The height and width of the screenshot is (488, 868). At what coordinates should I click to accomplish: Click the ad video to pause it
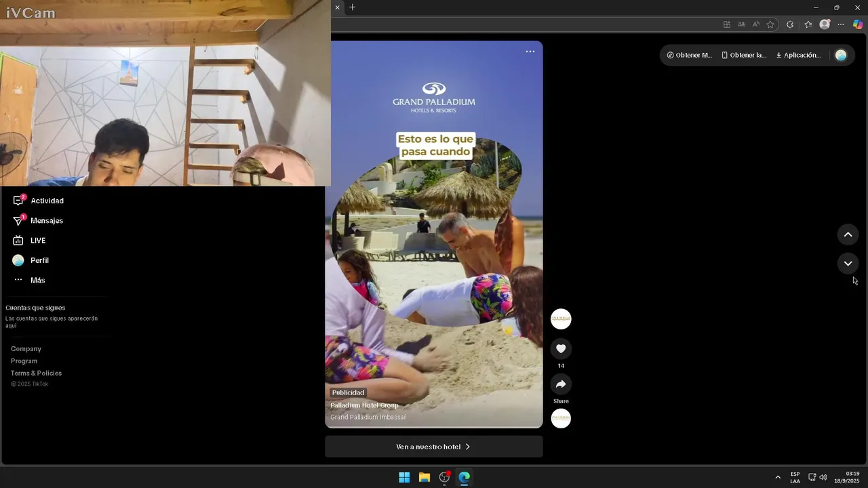click(x=434, y=235)
